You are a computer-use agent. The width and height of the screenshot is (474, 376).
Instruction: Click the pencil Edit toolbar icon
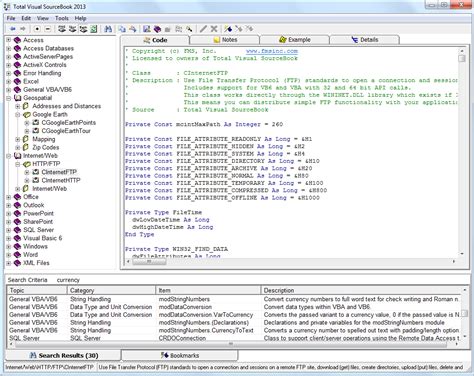coord(203,29)
